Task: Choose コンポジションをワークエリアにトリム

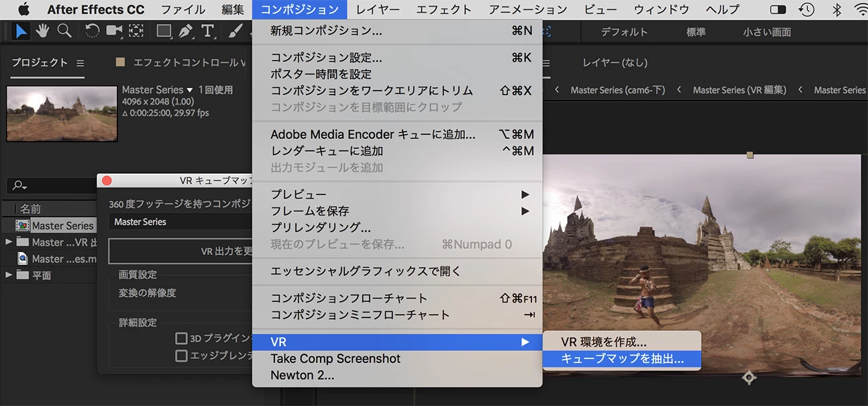Action: (x=397, y=91)
